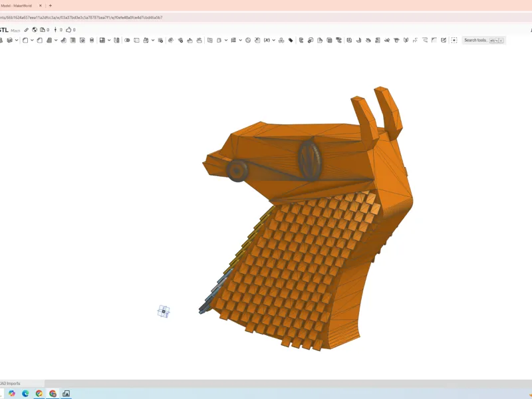This screenshot has width=532, height=399.
Task: Select the Split tool
Action: [x=136, y=40]
